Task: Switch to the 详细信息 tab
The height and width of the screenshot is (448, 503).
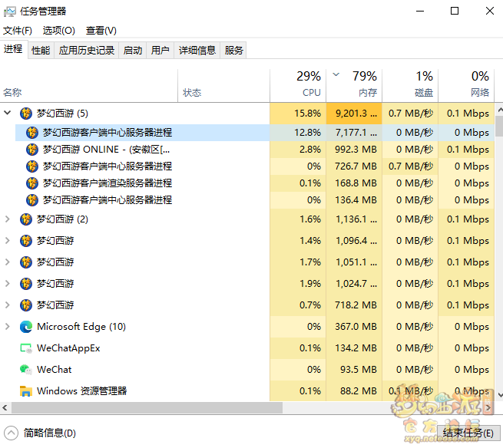Action: [x=197, y=51]
